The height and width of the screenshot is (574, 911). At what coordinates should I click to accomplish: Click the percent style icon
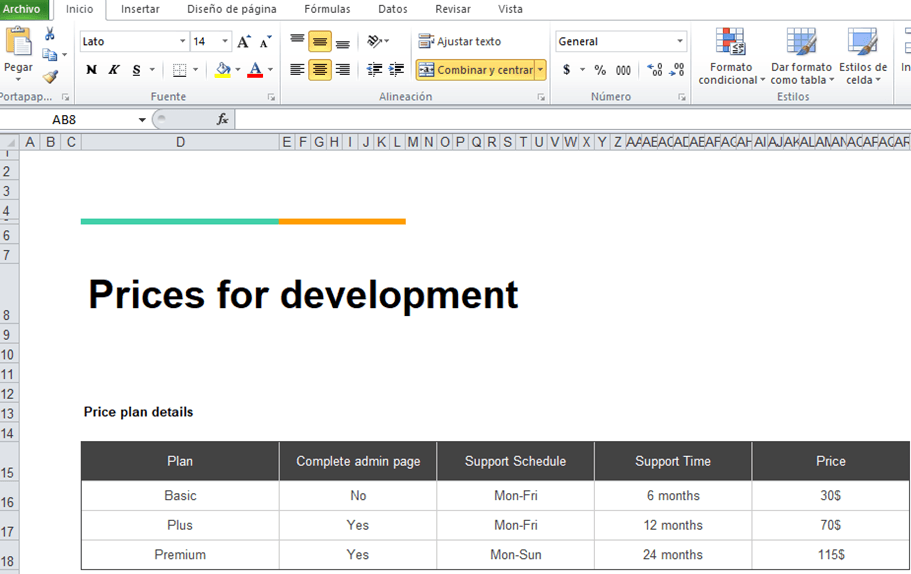(x=600, y=70)
